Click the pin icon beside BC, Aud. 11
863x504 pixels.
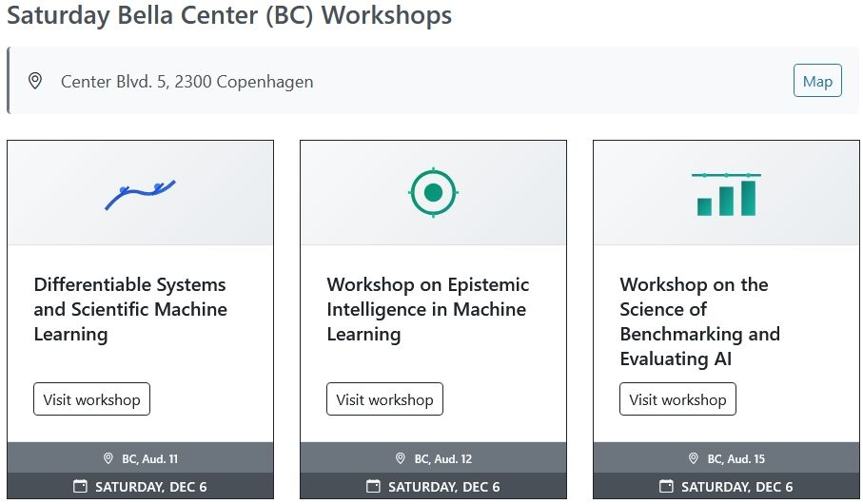click(108, 458)
